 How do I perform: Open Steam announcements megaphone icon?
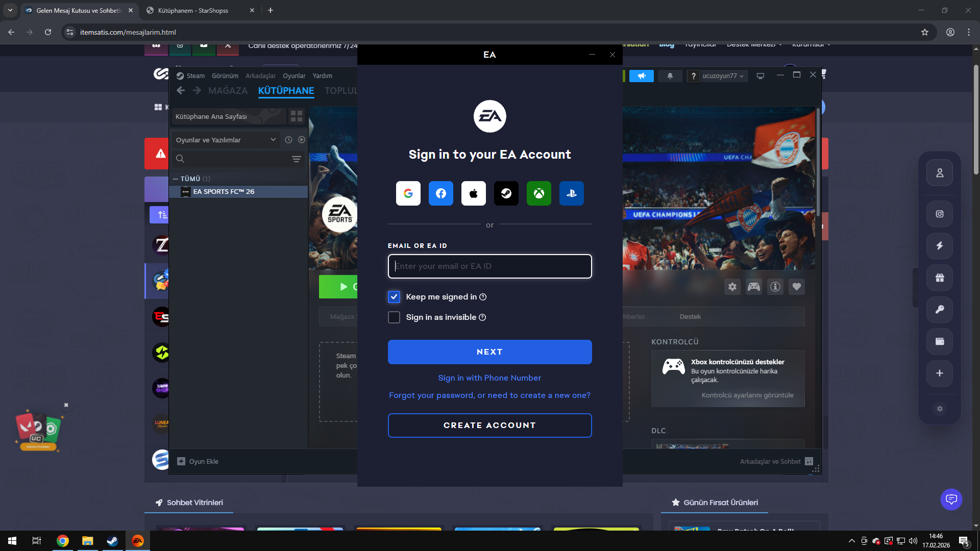tap(642, 76)
